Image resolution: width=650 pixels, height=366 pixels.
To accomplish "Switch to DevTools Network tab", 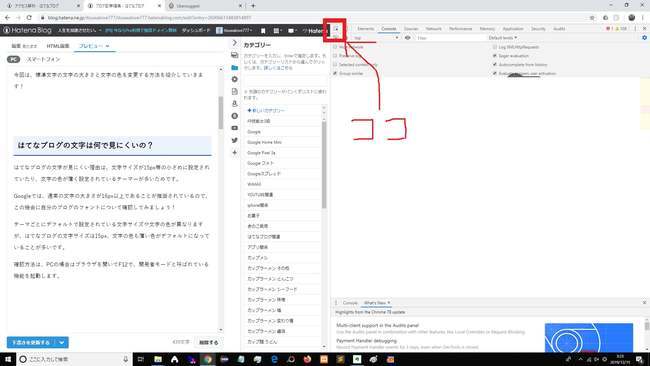I will pos(434,29).
